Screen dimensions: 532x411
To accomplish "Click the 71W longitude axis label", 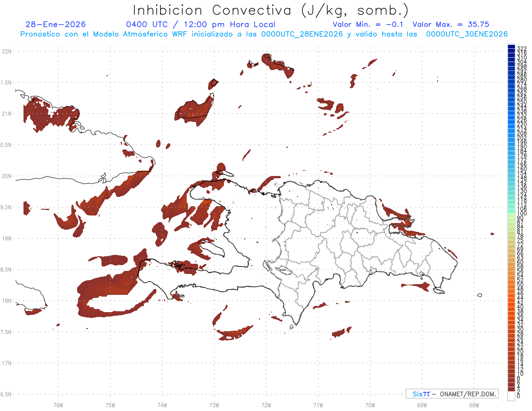I will 318,405.
